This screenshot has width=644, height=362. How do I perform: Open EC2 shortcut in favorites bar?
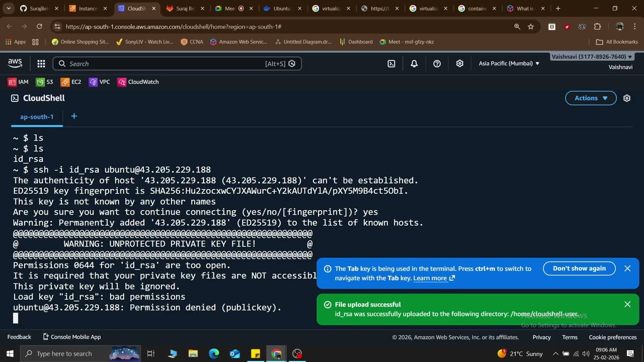tap(70, 82)
